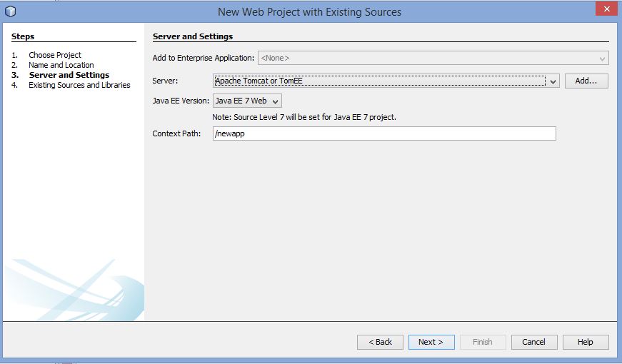Open the Server dropdown arrow
Image resolution: width=622 pixels, height=364 pixels.
[553, 81]
